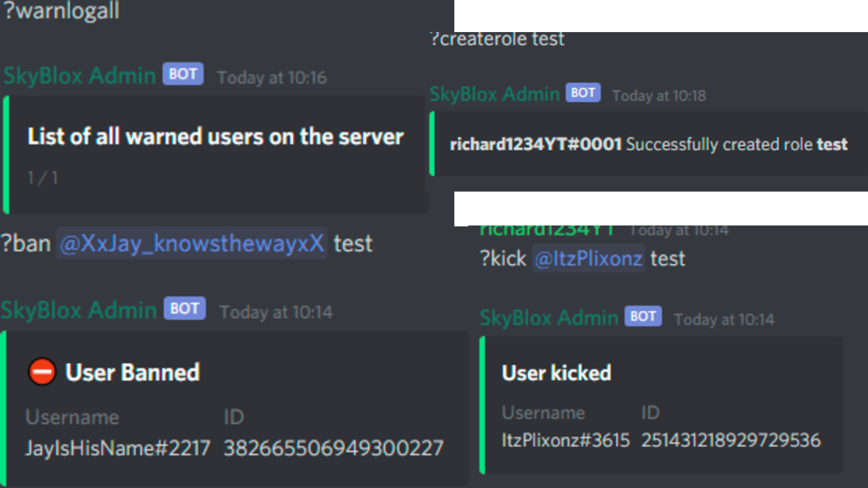Click the BOT badge beside the 10:18 timestamp
The width and height of the screenshot is (868, 488).
(x=583, y=93)
